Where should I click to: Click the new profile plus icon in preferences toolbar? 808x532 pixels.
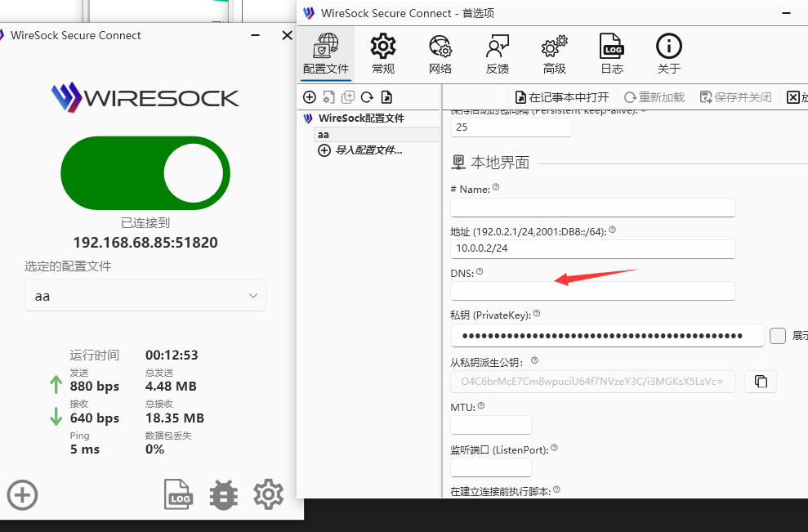pos(309,97)
